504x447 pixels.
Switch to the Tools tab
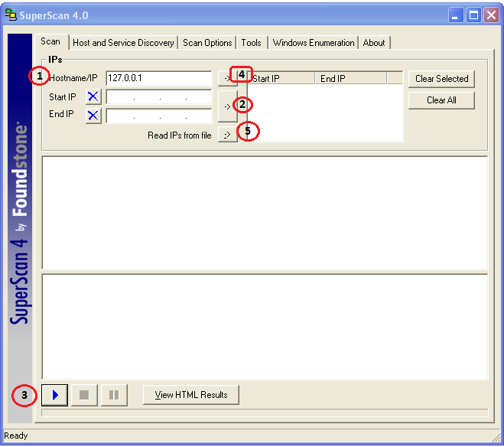click(x=251, y=43)
